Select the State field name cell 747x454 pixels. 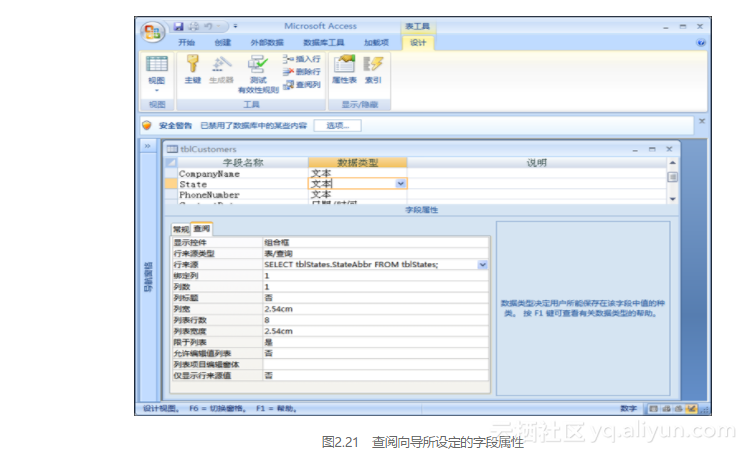pos(243,184)
